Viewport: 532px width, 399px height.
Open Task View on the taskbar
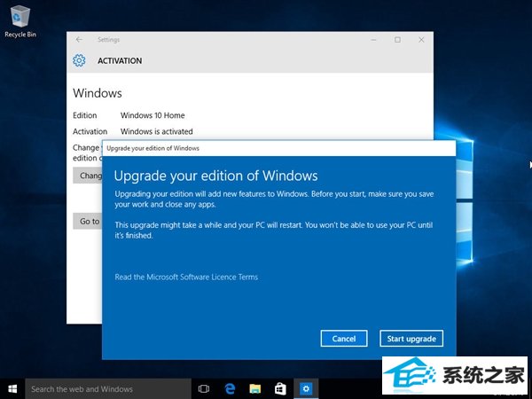pyautogui.click(x=204, y=389)
